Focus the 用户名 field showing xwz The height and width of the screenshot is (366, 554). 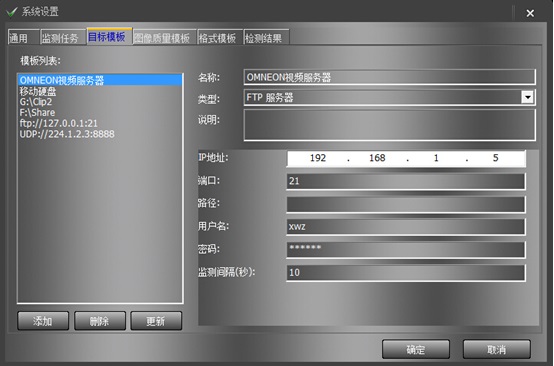click(406, 227)
